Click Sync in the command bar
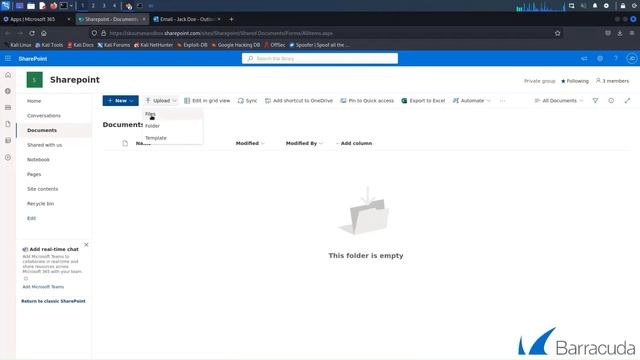The width and height of the screenshot is (640, 360). click(247, 100)
